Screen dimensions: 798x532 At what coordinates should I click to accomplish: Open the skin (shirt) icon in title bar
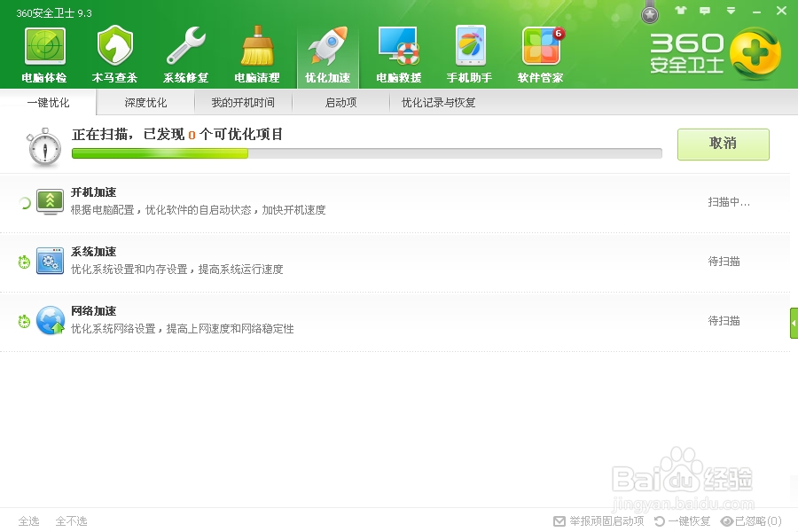(680, 10)
